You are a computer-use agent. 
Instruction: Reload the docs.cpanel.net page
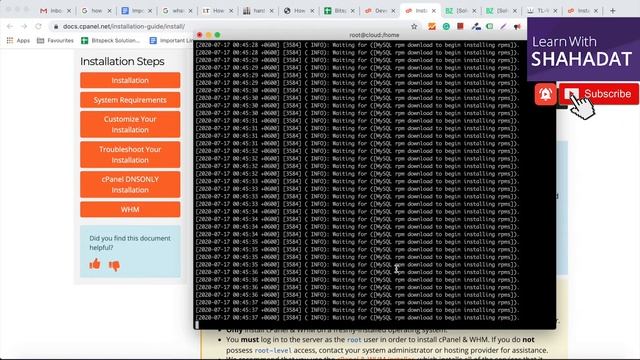pyautogui.click(x=38, y=27)
